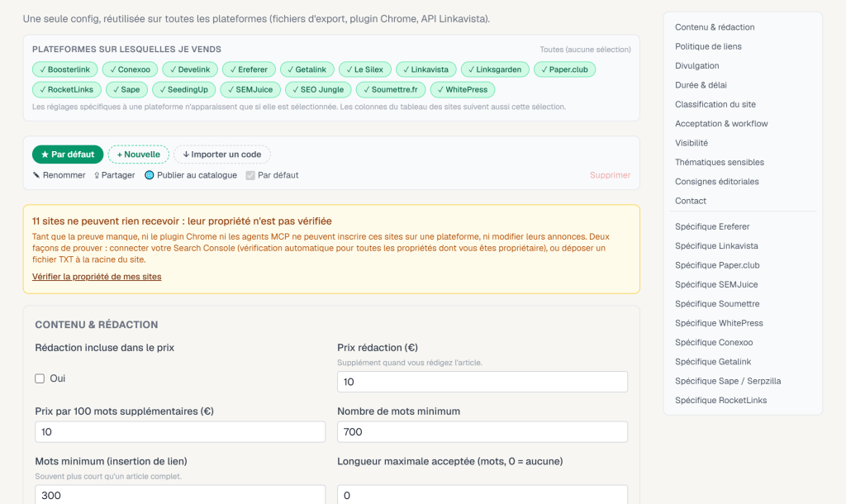Open Spécifique Soumettre in sidebar
Viewport: 846px width, 504px height.
click(717, 304)
